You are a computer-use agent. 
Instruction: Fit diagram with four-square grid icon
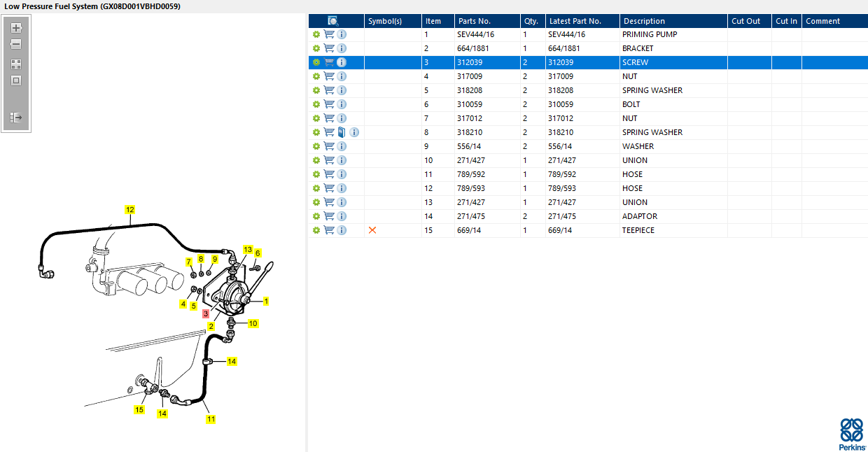[16, 64]
